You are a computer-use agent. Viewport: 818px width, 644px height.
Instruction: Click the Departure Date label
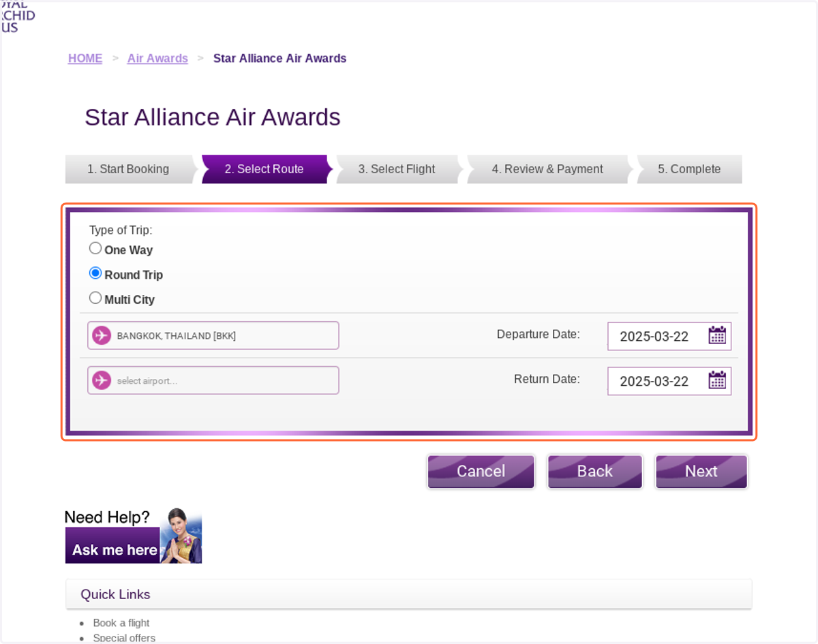coord(538,334)
